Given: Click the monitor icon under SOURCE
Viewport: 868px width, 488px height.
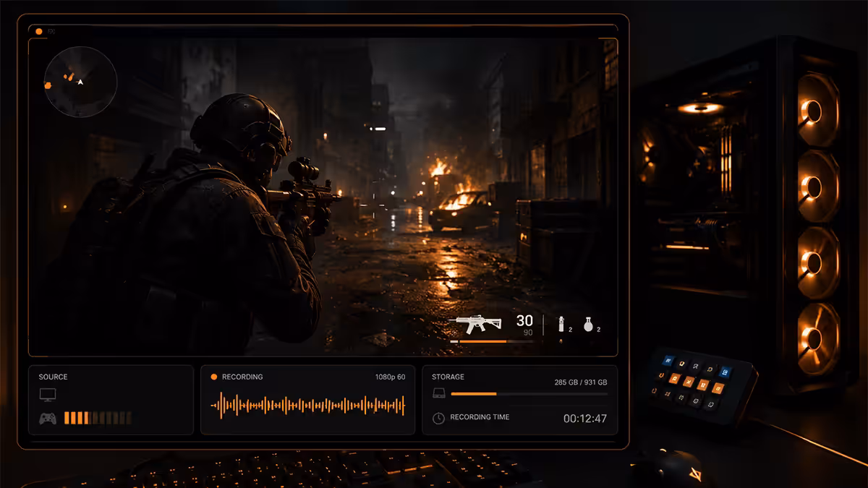Looking at the screenshot, I should click(48, 395).
